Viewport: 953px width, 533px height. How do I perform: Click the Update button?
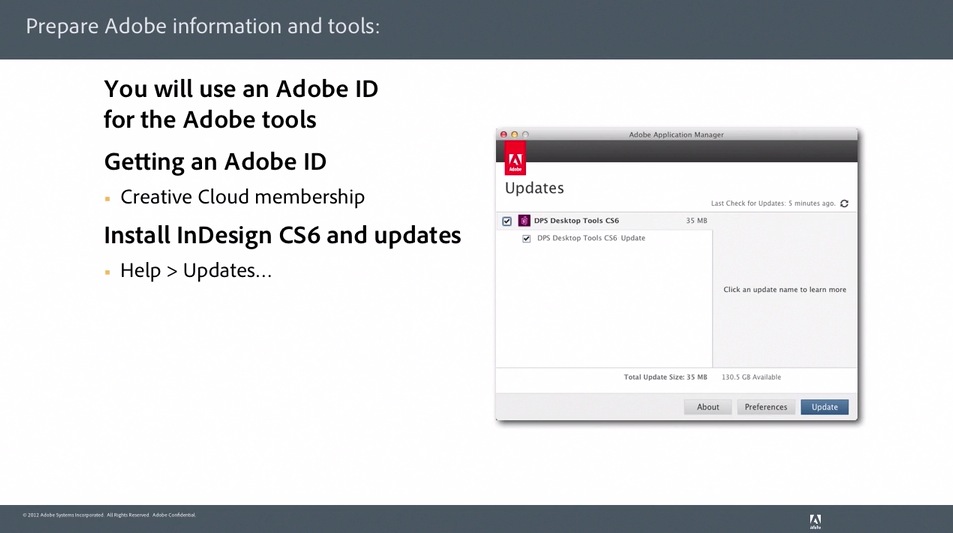click(824, 407)
